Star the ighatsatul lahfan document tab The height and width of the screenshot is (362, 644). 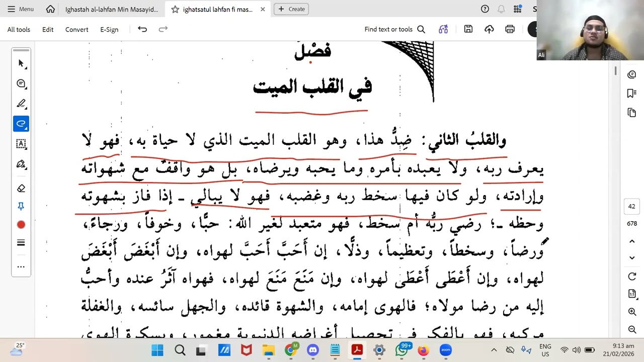[x=175, y=9]
